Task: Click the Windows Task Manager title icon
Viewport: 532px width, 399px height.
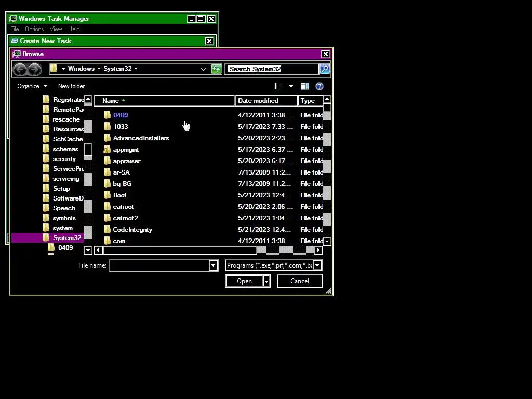Action: 13,18
